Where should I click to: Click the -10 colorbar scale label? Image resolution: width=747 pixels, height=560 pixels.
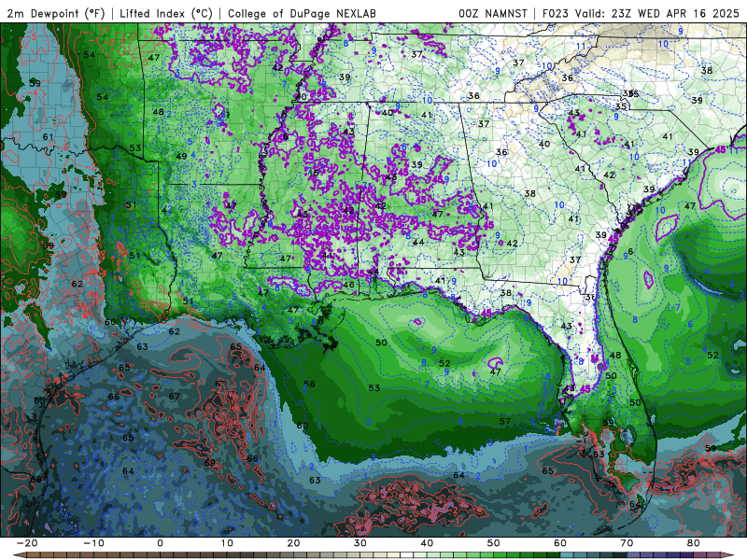(93, 543)
